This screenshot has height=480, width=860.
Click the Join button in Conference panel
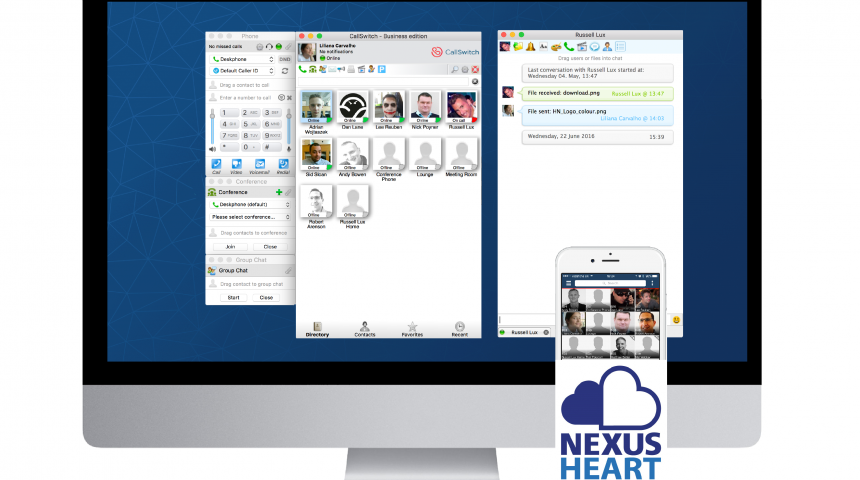(x=230, y=247)
